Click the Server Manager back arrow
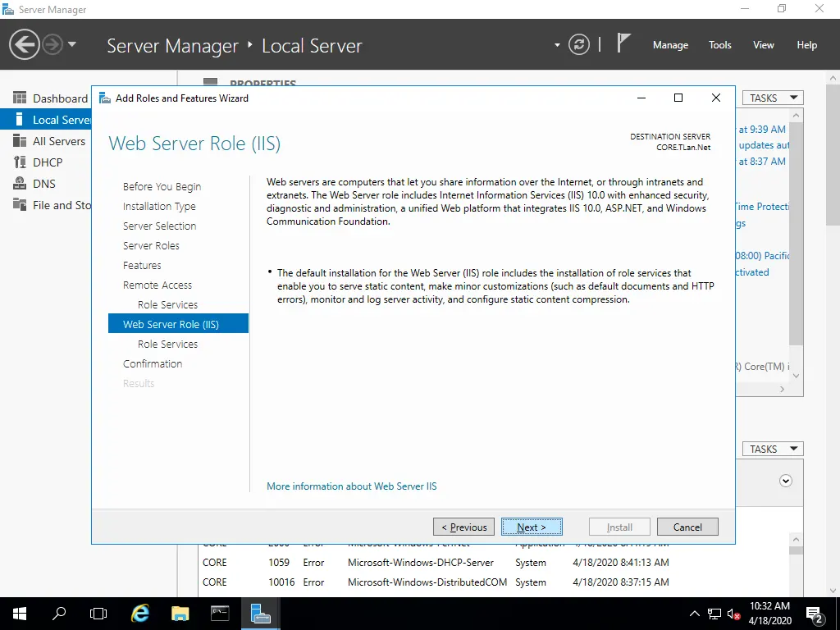This screenshot has width=840, height=630. (x=24, y=44)
